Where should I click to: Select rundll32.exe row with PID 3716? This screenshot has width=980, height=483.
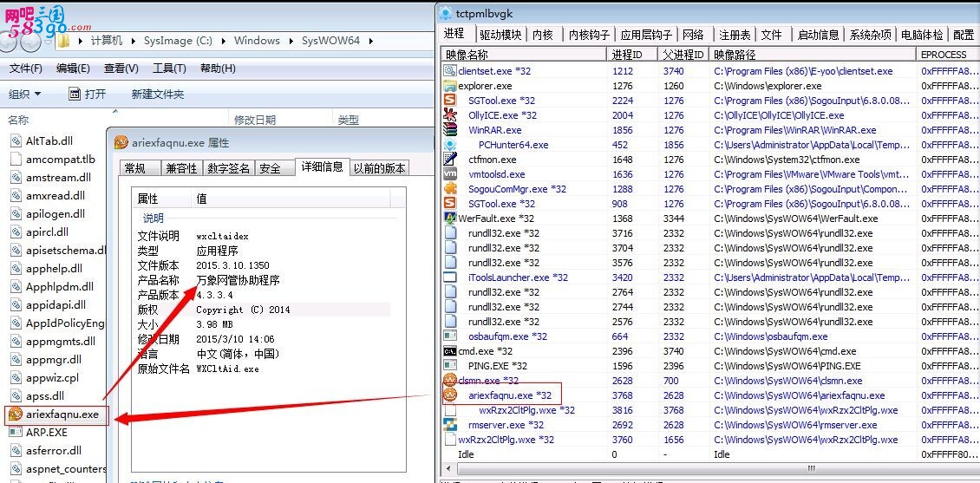click(x=710, y=233)
